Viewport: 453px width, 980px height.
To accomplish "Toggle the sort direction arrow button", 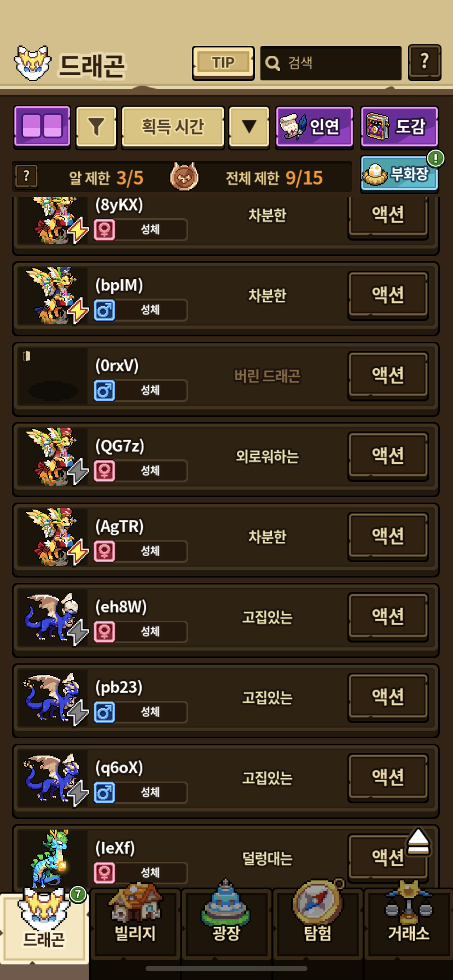I will click(249, 127).
